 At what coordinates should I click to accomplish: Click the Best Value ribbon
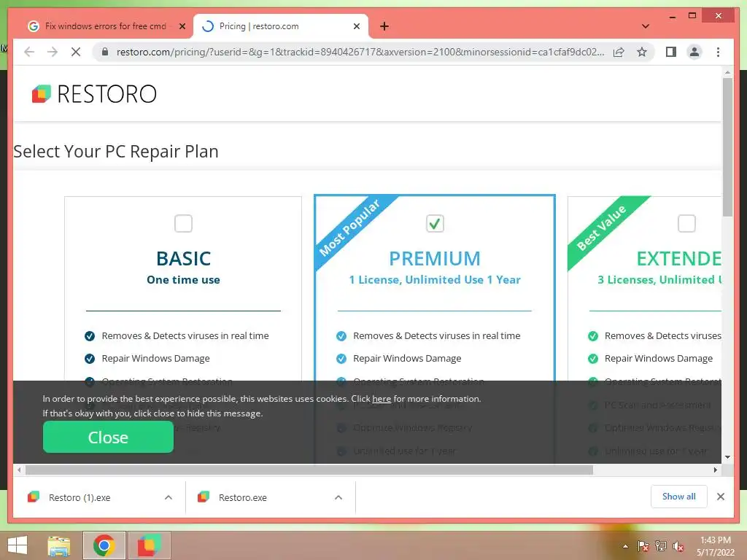(x=602, y=227)
